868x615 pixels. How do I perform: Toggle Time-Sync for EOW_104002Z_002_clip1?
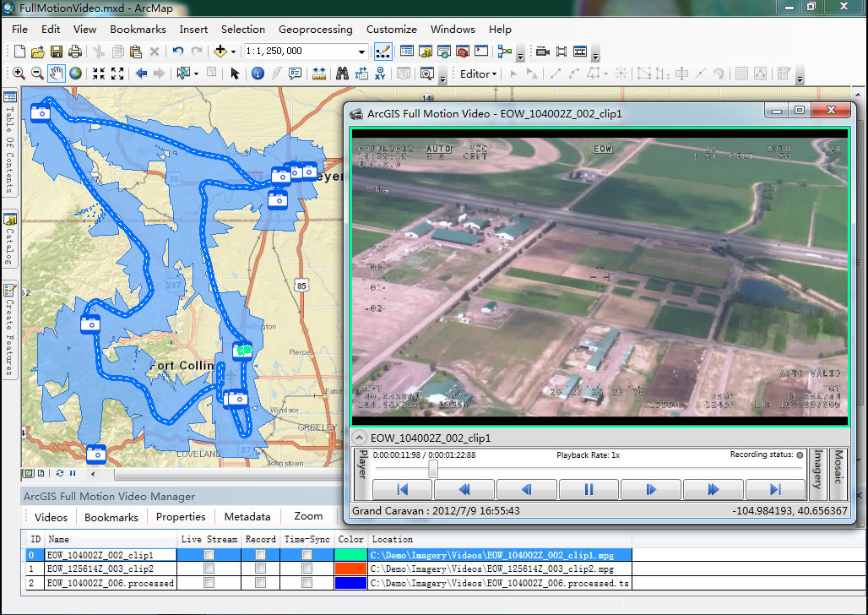pos(307,555)
